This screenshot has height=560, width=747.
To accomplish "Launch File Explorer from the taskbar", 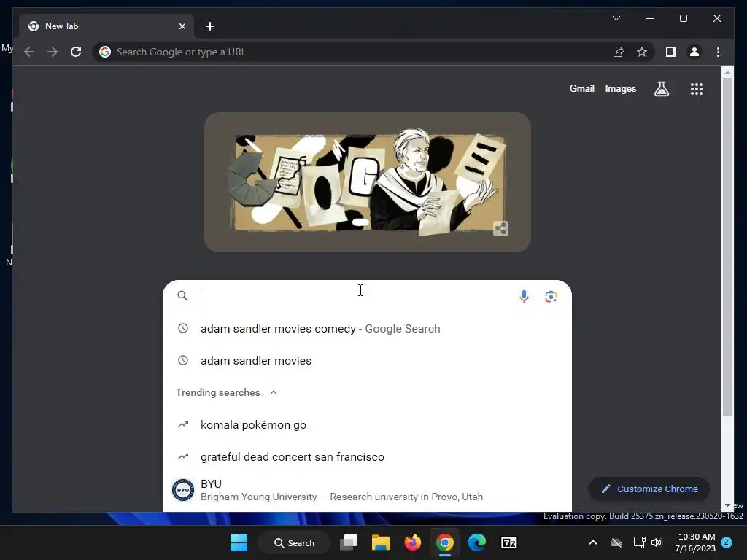I will pos(381,542).
